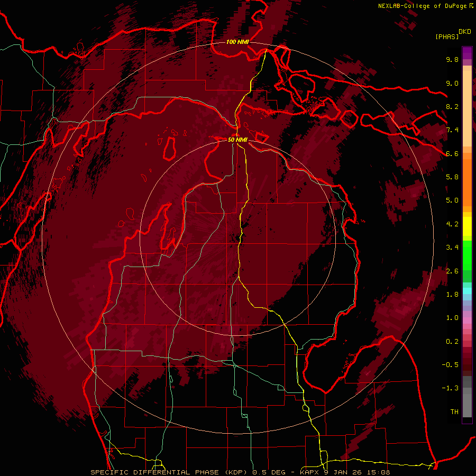Pick the orange swatch in the color bar
The width and height of the screenshot is (476, 476).
pyautogui.click(x=467, y=182)
